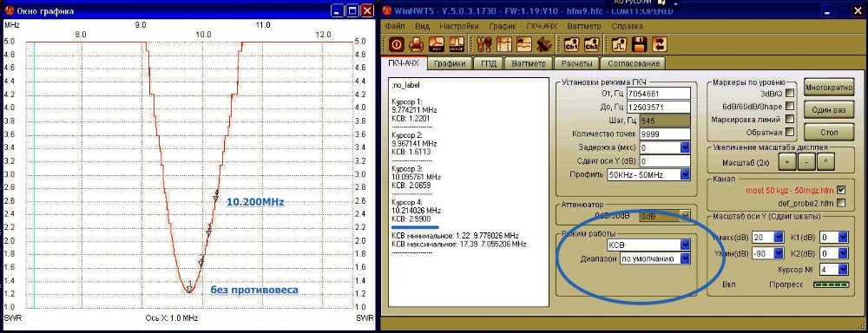
Task: Click the red power icon in toolbar
Action: pyautogui.click(x=397, y=44)
